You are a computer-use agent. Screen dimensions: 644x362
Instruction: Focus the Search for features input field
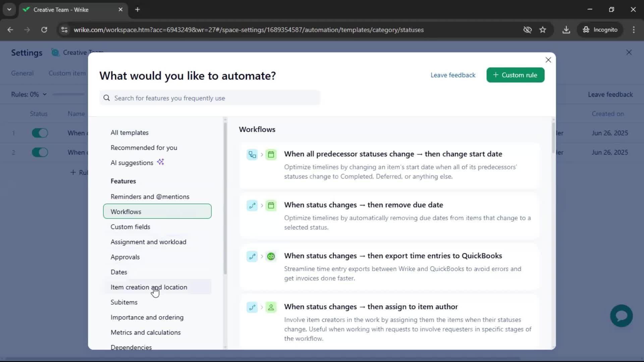click(x=210, y=98)
